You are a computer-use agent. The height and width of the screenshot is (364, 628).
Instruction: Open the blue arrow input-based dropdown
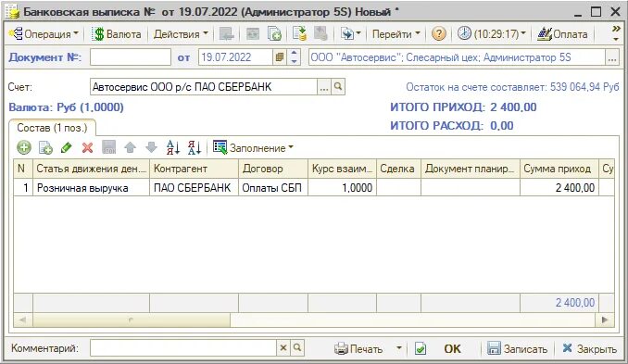(x=350, y=34)
